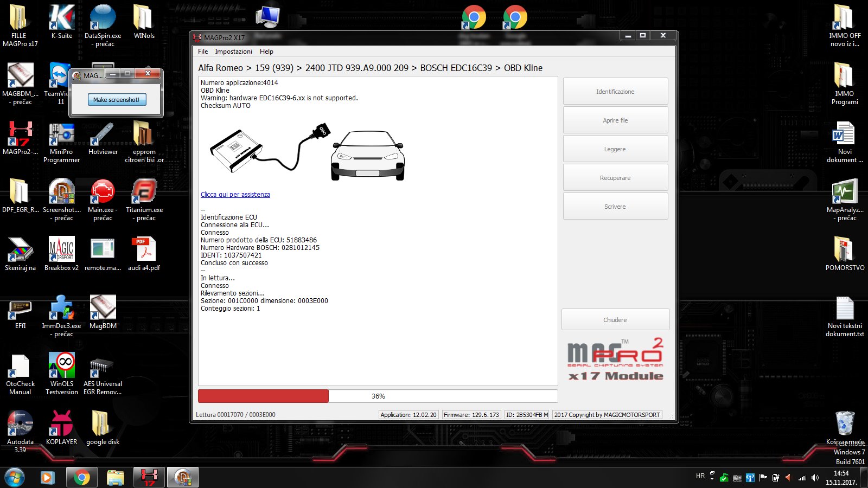
Task: Follow the 'Clicca qui per assistenza' link
Action: [235, 195]
